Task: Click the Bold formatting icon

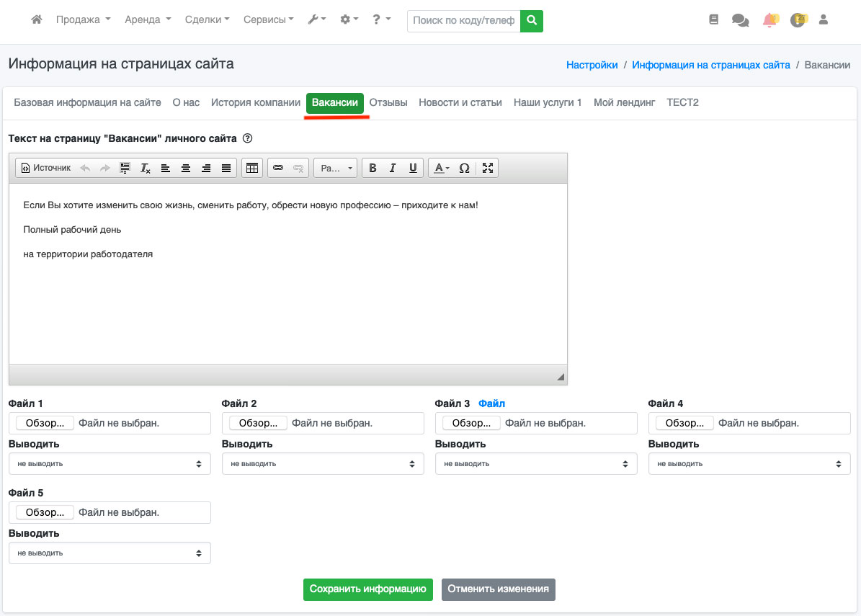Action: pos(372,168)
